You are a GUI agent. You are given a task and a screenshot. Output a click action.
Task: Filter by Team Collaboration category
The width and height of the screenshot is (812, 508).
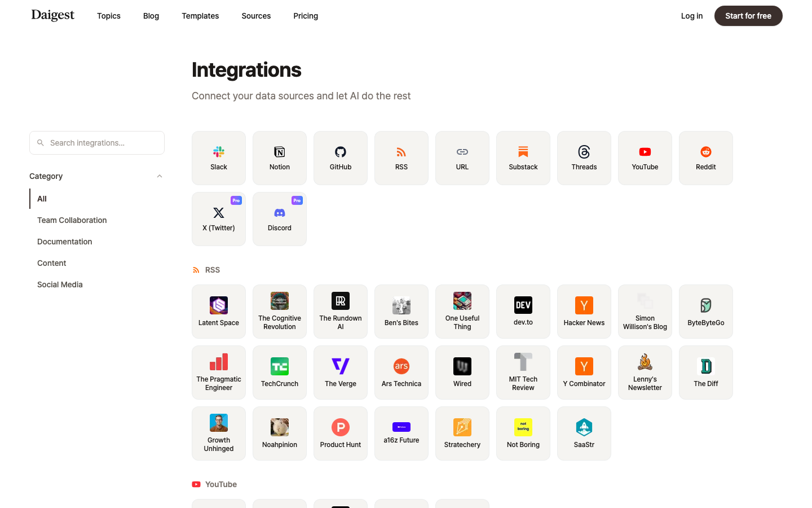(97, 220)
